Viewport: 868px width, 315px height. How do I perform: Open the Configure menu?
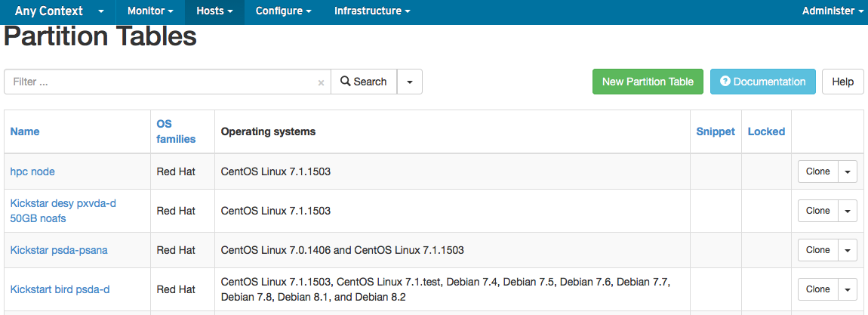click(x=284, y=11)
